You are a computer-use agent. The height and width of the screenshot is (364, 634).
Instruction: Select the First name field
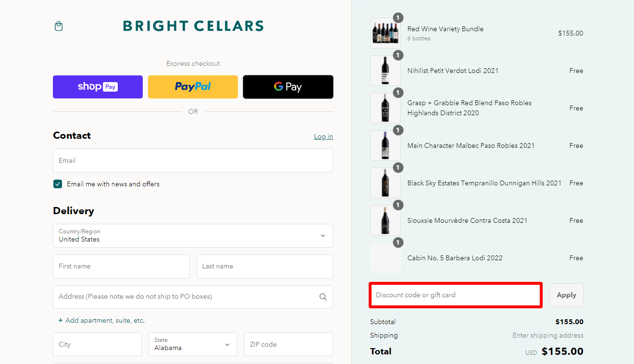(x=121, y=267)
